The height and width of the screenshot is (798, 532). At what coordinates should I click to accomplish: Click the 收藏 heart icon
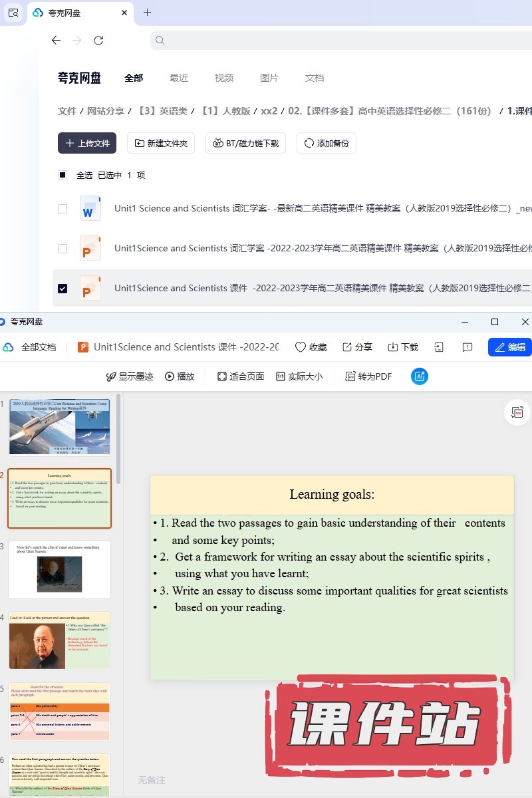pyautogui.click(x=301, y=347)
